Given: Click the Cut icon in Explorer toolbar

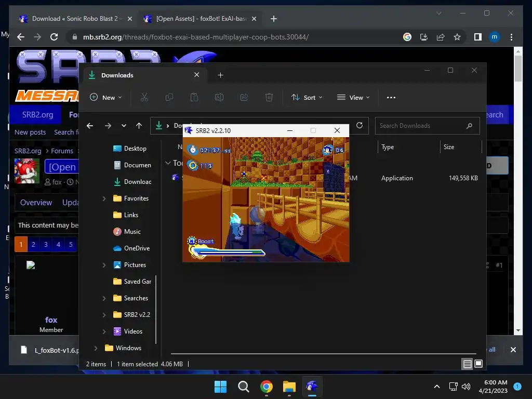Looking at the screenshot, I should 144,97.
